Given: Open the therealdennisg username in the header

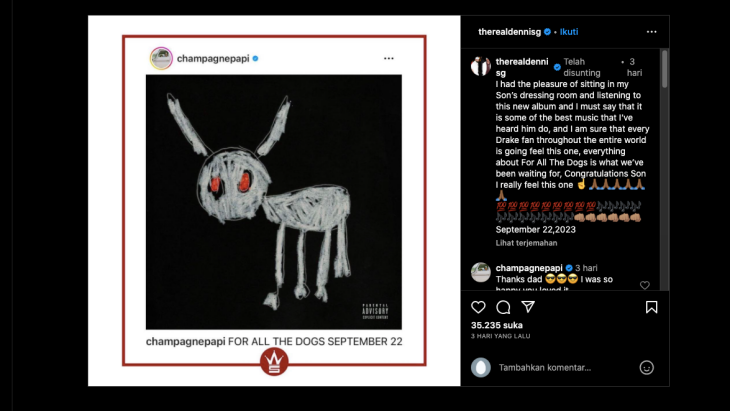Looking at the screenshot, I should tap(509, 32).
